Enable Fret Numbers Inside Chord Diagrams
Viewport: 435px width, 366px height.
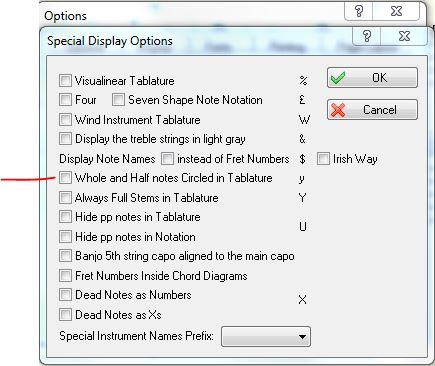(65, 275)
